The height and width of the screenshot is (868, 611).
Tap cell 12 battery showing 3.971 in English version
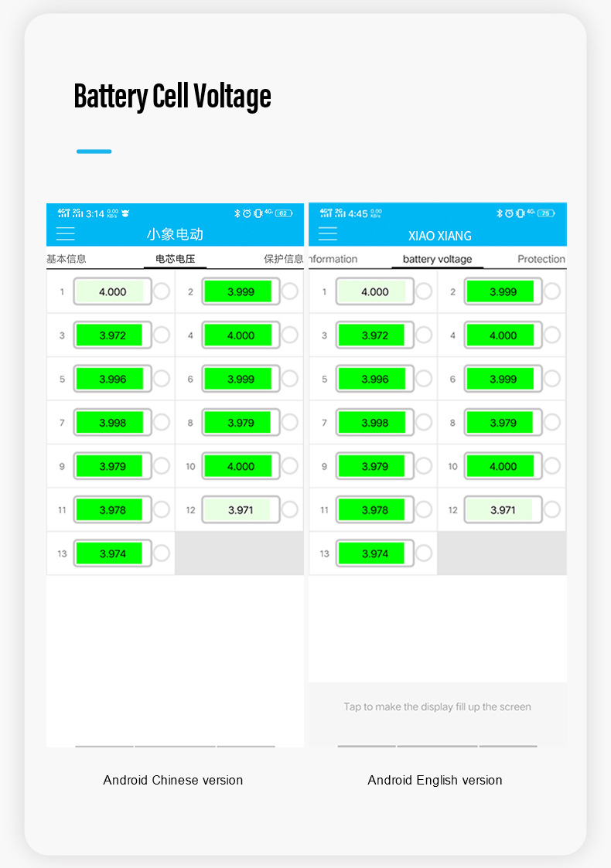[x=503, y=510]
